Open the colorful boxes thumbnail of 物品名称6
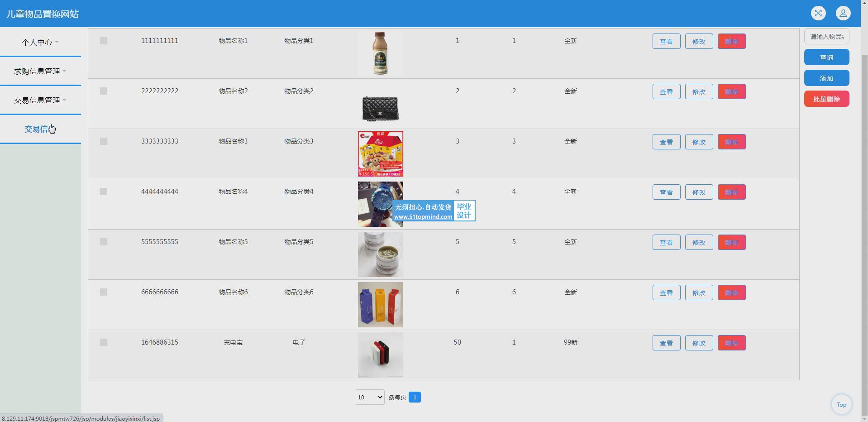This screenshot has height=422, width=868. 380,305
